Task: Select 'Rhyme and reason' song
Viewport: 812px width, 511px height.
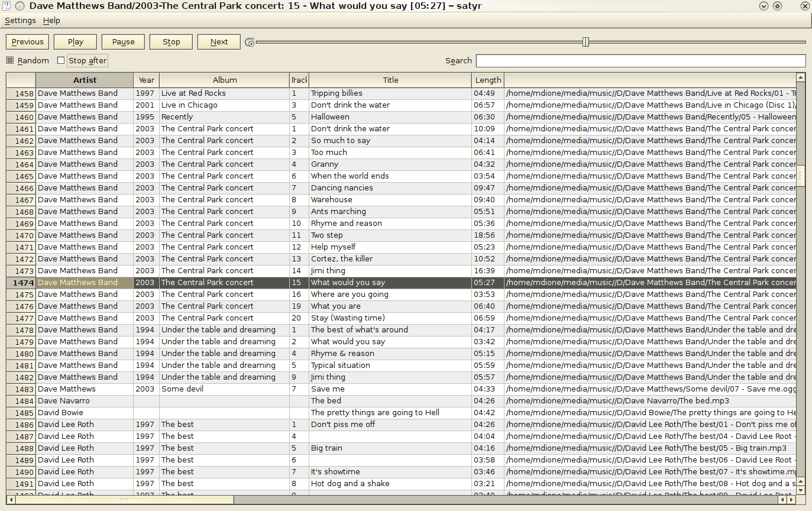Action: click(x=347, y=224)
